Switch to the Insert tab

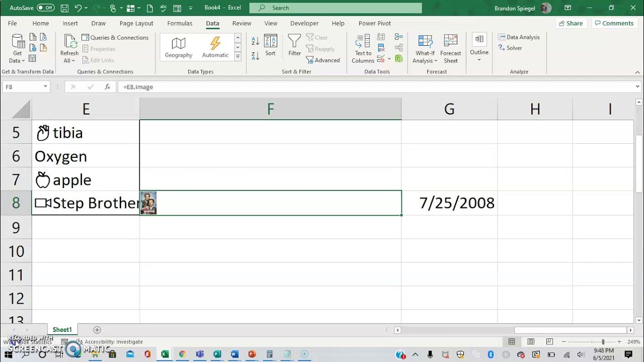click(70, 23)
